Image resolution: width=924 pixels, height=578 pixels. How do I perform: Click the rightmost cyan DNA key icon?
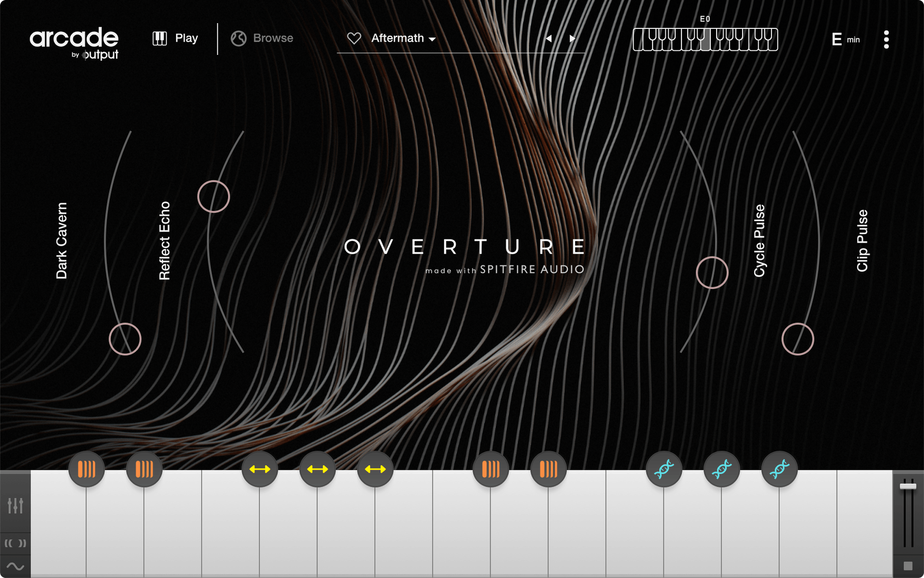tap(780, 469)
